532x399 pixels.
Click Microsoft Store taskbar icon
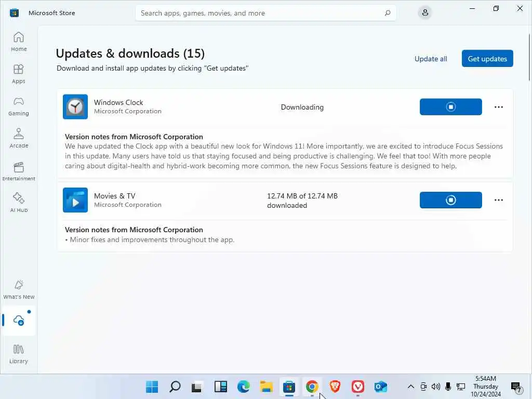click(289, 387)
